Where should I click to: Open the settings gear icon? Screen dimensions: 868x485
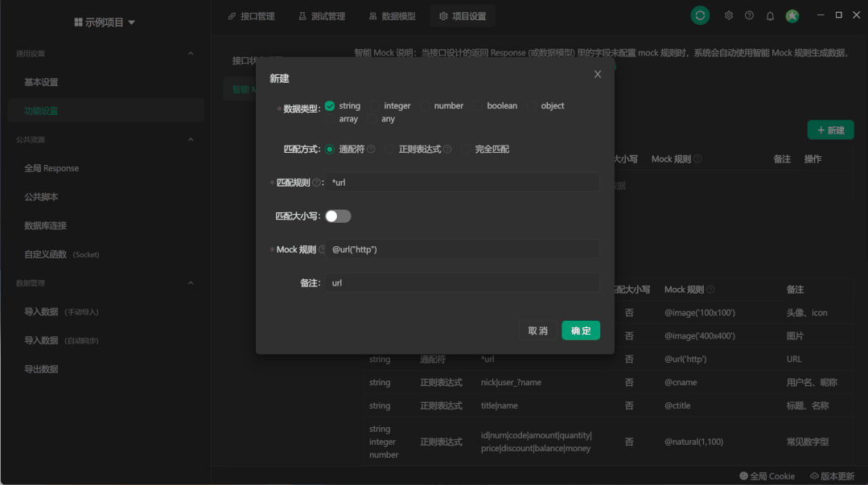click(x=728, y=15)
